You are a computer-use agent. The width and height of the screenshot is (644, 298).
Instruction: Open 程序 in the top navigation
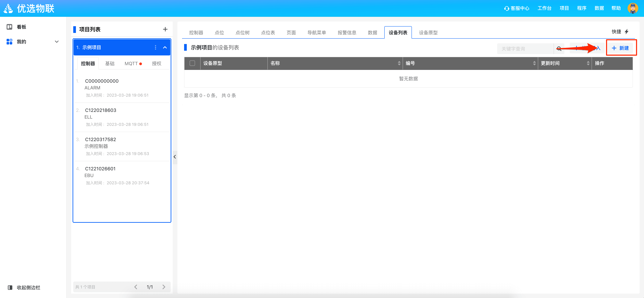[x=582, y=8]
